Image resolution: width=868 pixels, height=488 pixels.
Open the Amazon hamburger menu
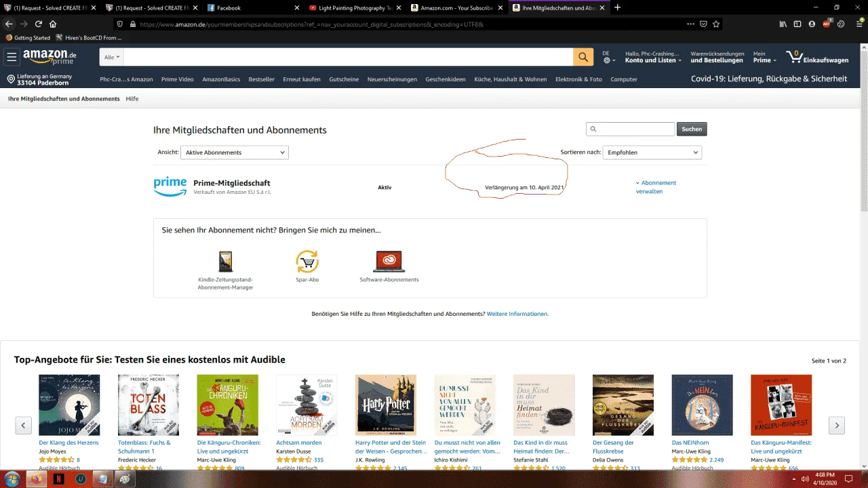[12, 57]
